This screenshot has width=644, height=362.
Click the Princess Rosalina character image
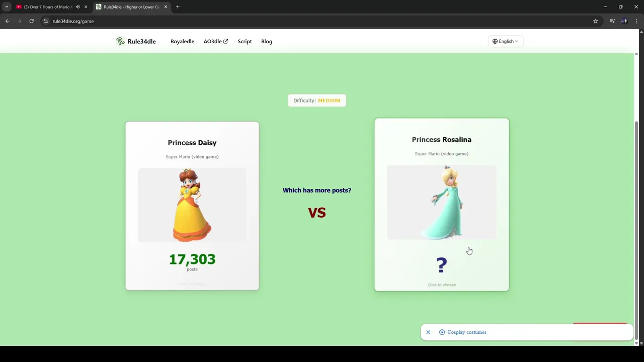442,202
